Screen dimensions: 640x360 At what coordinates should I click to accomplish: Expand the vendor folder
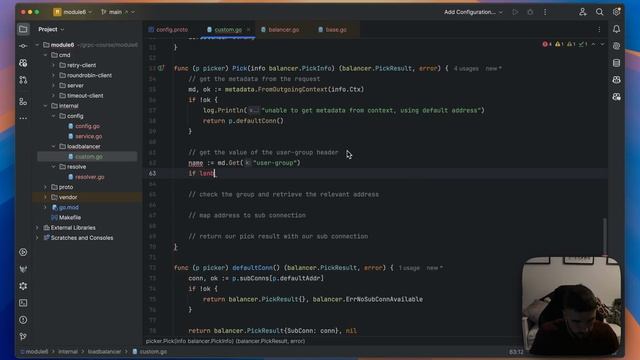[46, 197]
